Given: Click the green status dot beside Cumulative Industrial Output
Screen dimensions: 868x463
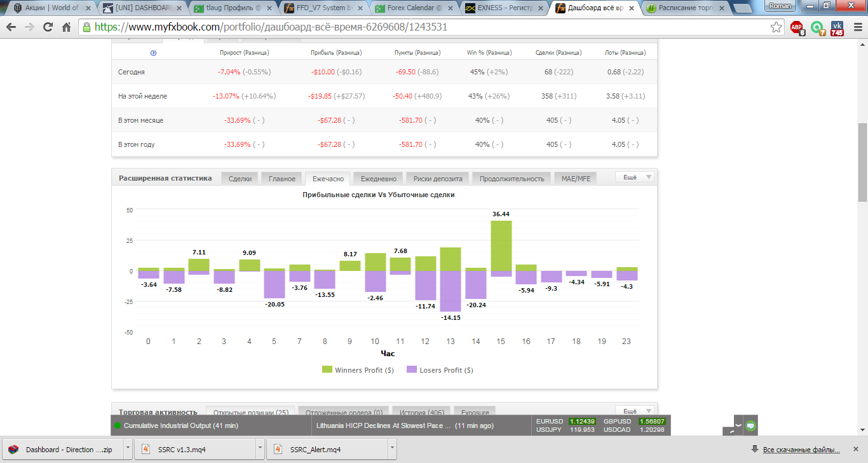Looking at the screenshot, I should (118, 425).
